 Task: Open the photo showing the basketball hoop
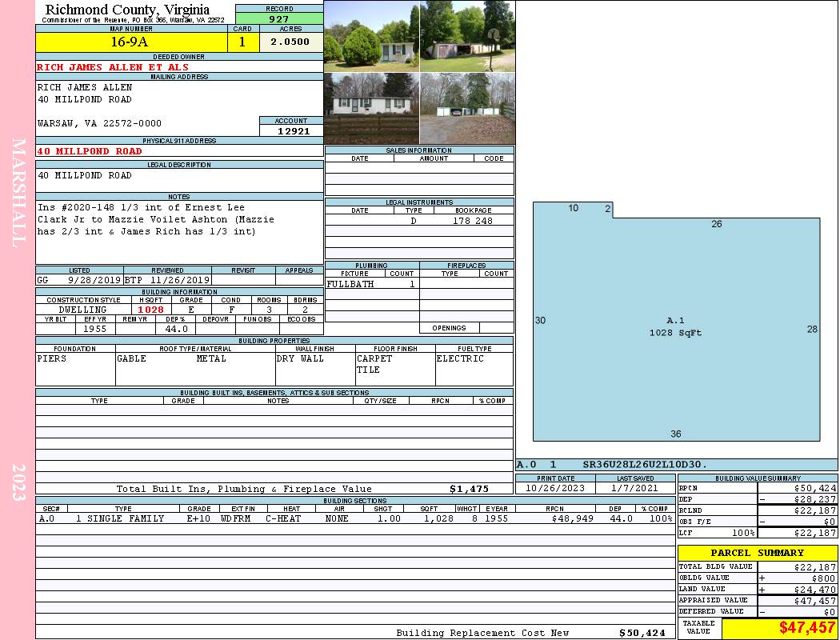(467, 36)
